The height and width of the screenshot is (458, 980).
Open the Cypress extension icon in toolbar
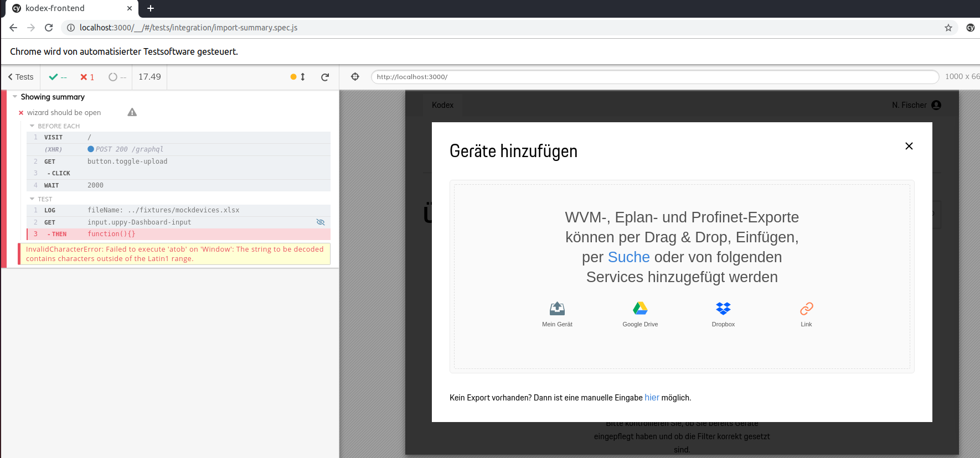(x=971, y=28)
